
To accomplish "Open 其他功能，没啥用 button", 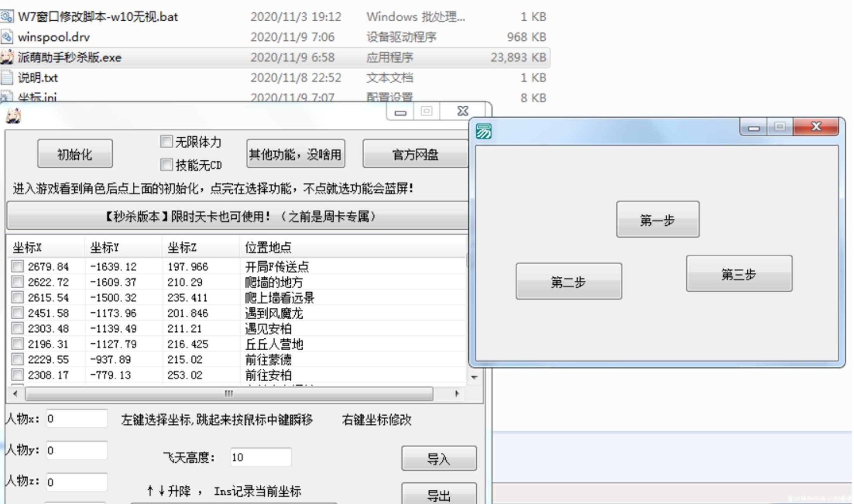I will [295, 154].
